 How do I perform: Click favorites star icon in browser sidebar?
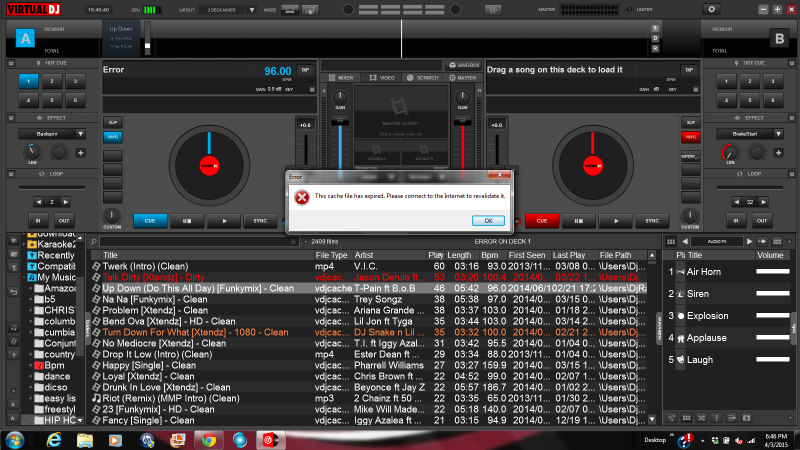click(14, 240)
